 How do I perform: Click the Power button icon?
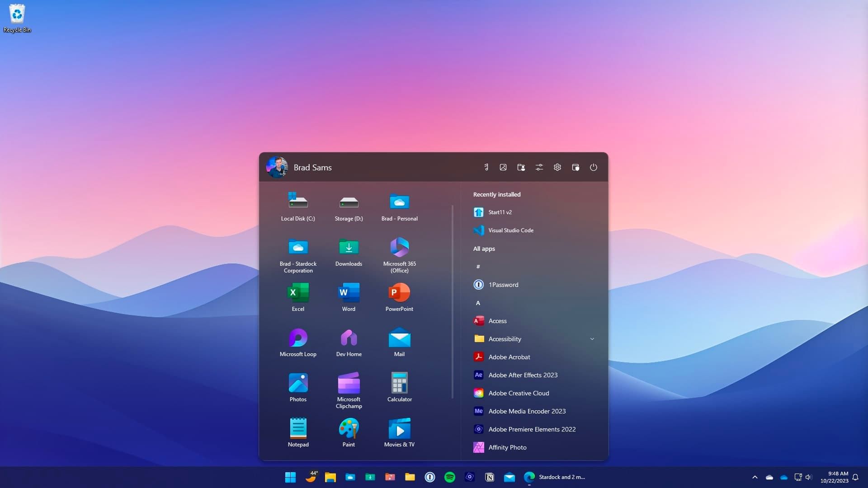[x=594, y=167]
